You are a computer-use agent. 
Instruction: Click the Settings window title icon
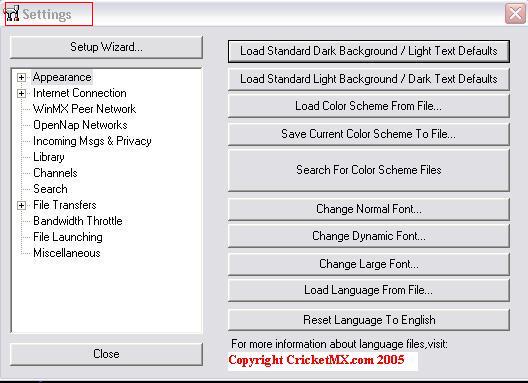pos(11,13)
